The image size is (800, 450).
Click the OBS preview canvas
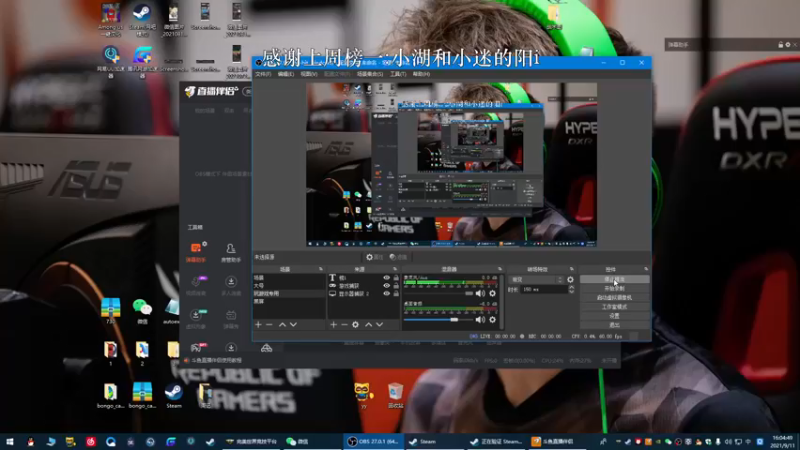[451, 165]
